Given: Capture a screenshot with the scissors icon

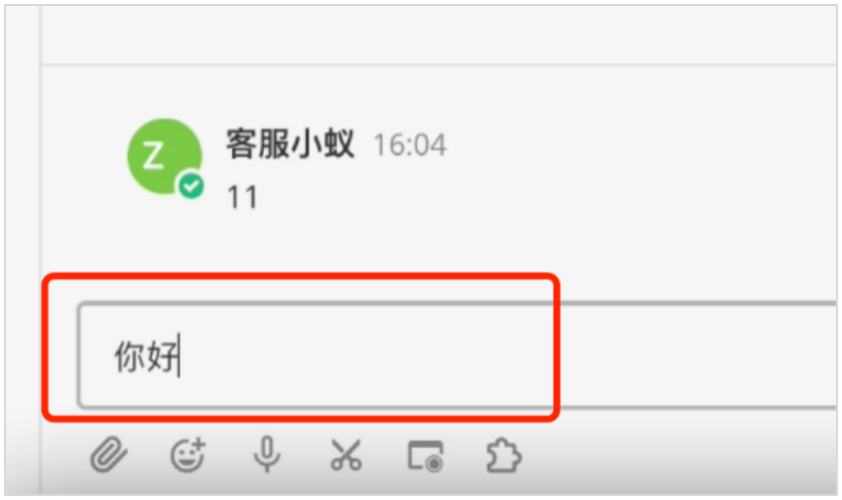Looking at the screenshot, I should pos(346,455).
